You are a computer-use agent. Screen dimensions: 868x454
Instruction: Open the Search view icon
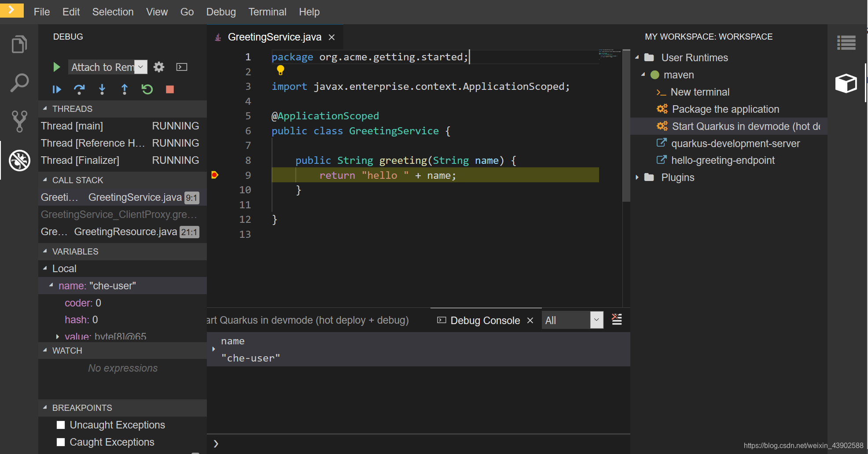pos(19,83)
